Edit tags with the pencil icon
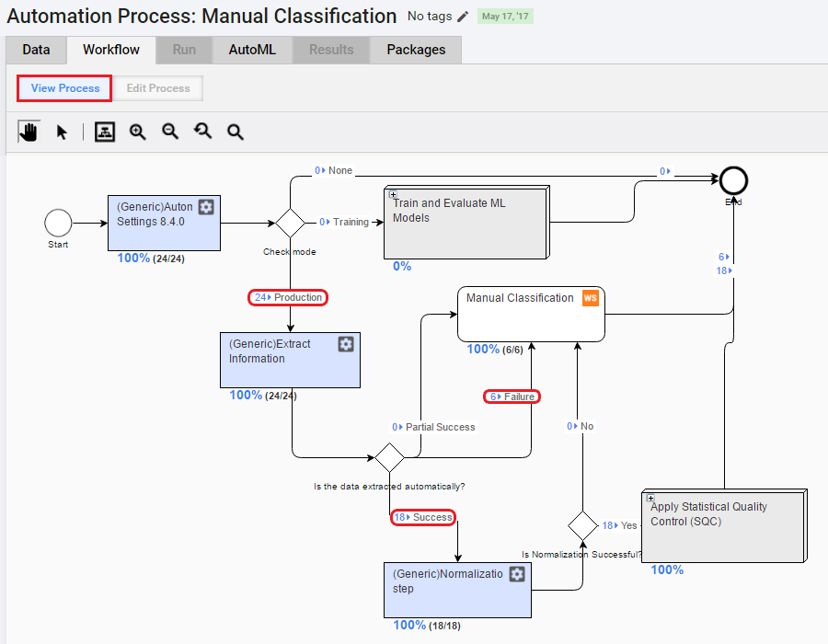828x644 pixels. click(x=463, y=17)
